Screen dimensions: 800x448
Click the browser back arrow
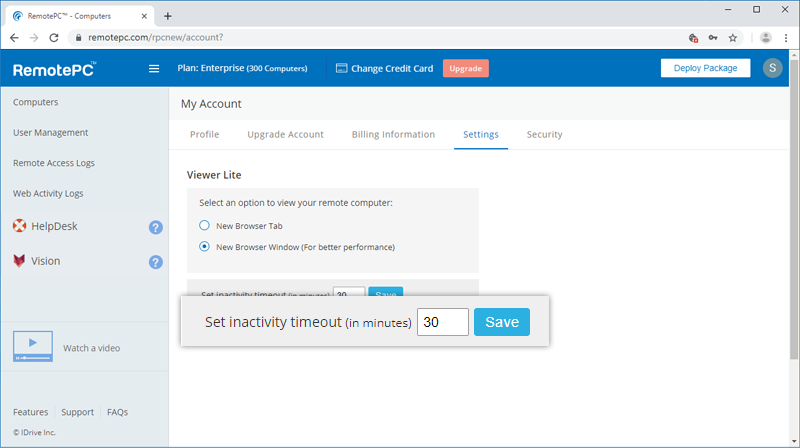(x=14, y=38)
